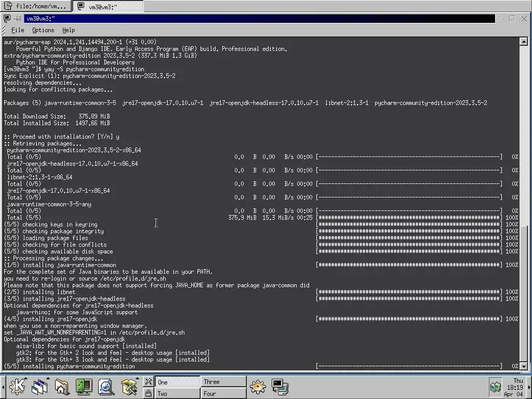Switch to desktop One in pager
This screenshot has height=399, width=532.
(x=177, y=382)
